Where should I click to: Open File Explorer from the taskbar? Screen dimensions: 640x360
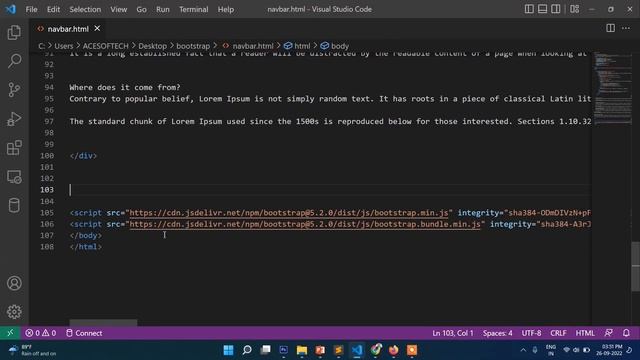[302, 350]
